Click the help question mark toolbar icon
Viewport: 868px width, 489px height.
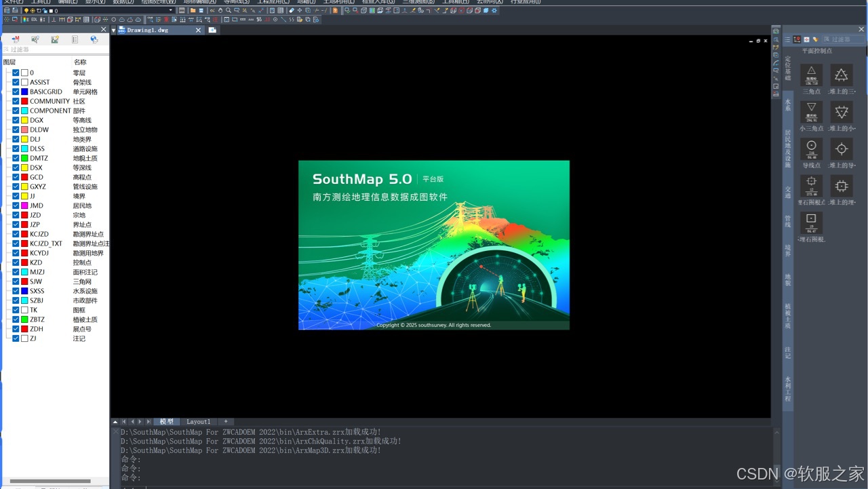pyautogui.click(x=335, y=10)
